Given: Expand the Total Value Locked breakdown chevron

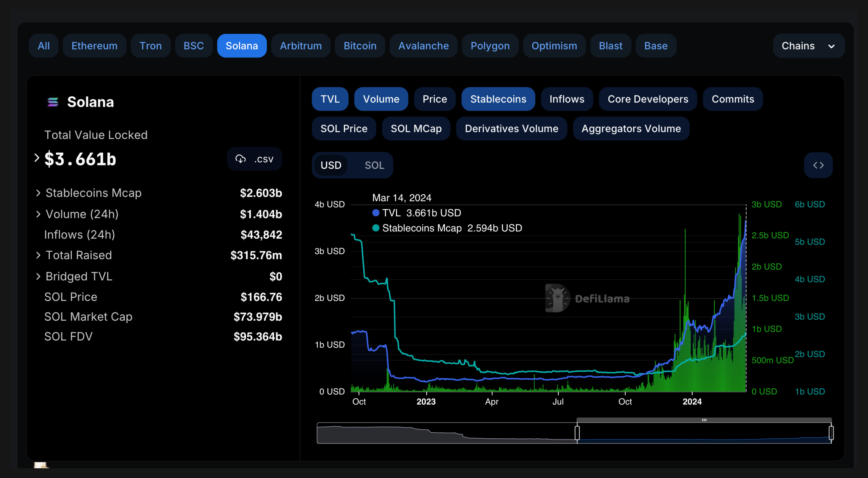Looking at the screenshot, I should click(37, 158).
